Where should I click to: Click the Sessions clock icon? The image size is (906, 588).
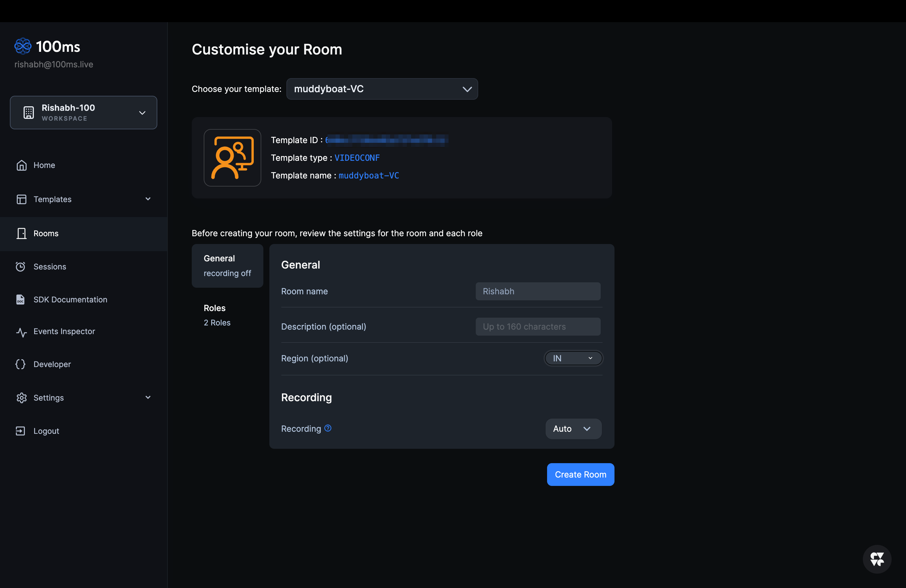pyautogui.click(x=21, y=267)
